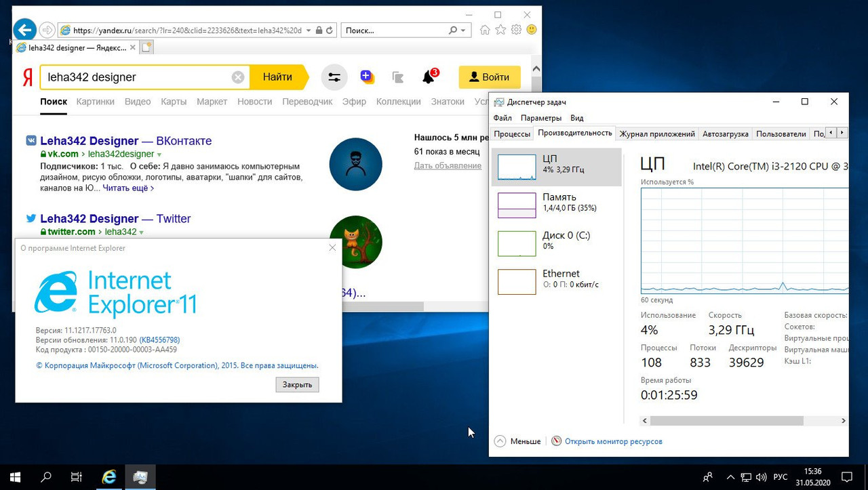The image size is (868, 490).
Task: Click 'Открыть монитор ресурсов' link
Action: pos(607,441)
